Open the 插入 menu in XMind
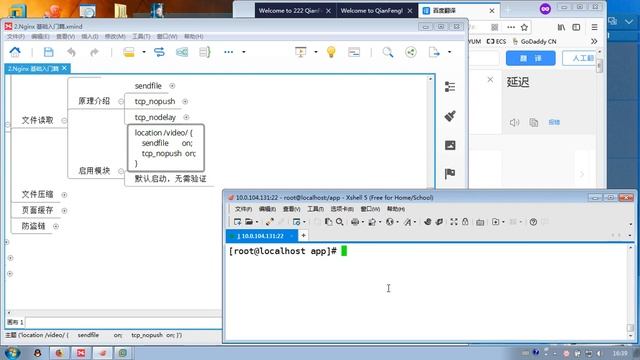640x360 pixels. point(90,36)
